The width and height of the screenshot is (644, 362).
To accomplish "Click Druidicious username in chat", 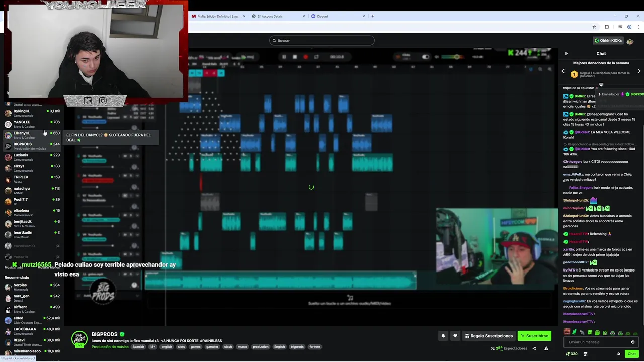I will pos(573,289).
